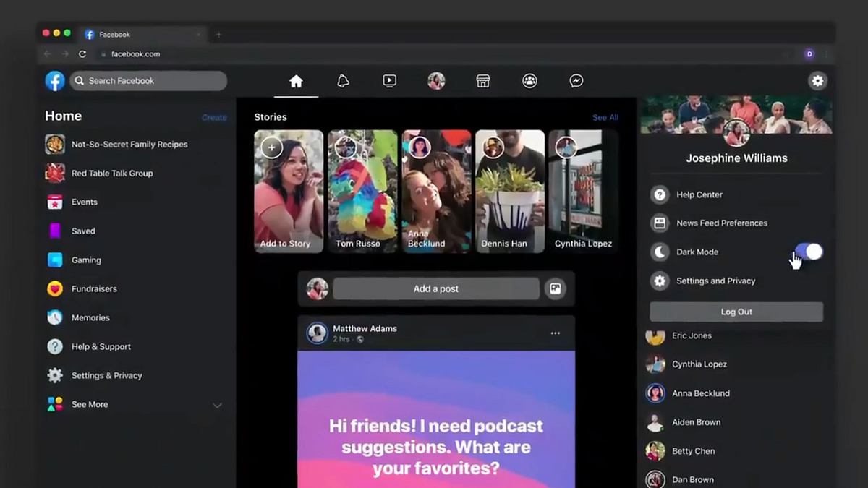Click the browser profile avatar D
Screen dimensions: 868x488
tap(809, 54)
